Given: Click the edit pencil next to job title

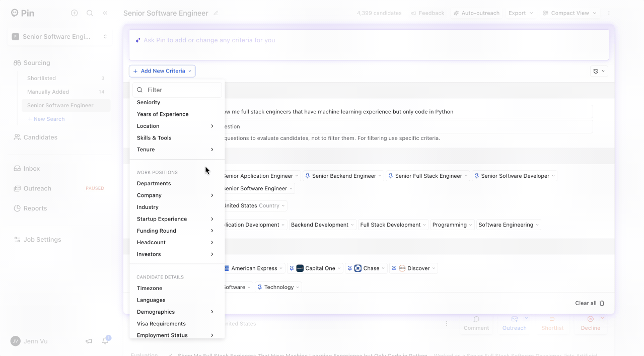Looking at the screenshot, I should 216,13.
